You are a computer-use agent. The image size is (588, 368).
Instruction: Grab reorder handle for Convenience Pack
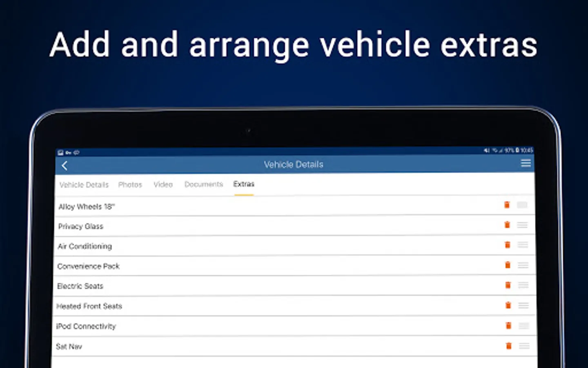point(523,265)
